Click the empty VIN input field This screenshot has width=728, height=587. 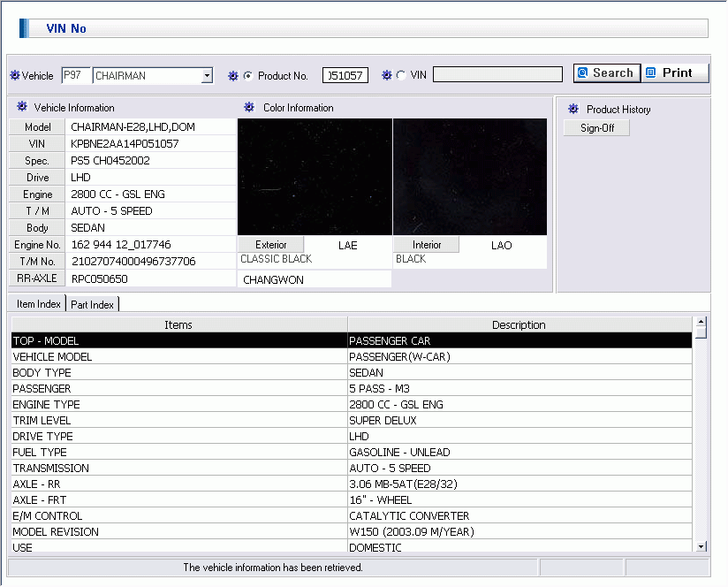pyautogui.click(x=497, y=74)
